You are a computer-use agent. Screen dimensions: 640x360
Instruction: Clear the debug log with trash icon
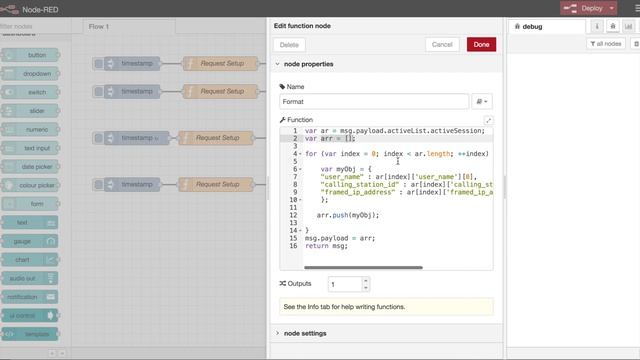636,44
